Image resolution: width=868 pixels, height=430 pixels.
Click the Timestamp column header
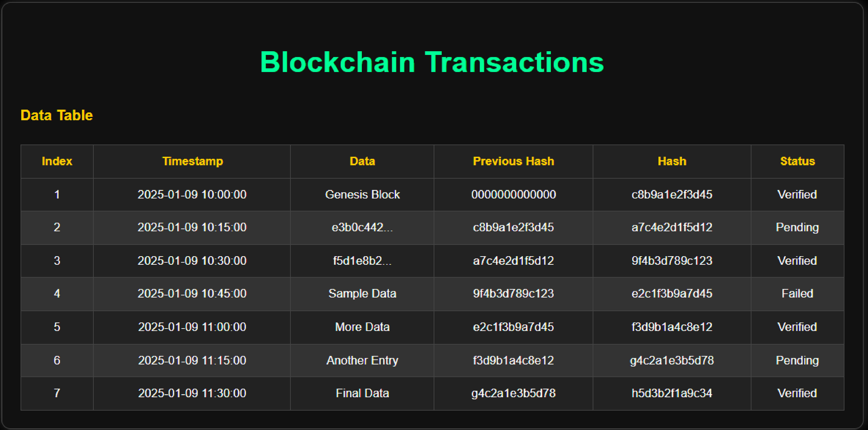click(192, 161)
